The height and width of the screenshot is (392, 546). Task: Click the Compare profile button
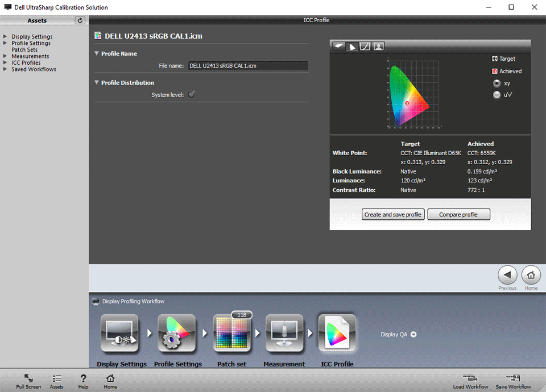(458, 215)
